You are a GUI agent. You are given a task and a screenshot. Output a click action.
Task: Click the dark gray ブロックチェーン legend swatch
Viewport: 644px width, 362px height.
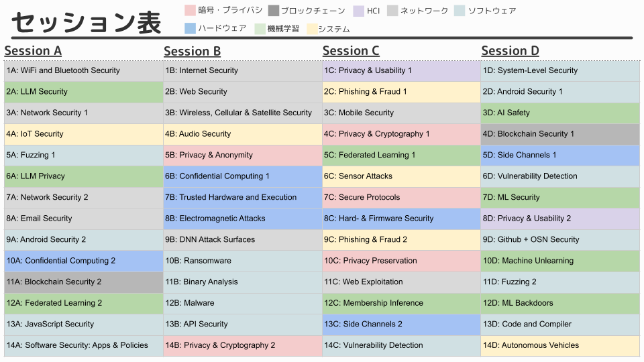274,10
